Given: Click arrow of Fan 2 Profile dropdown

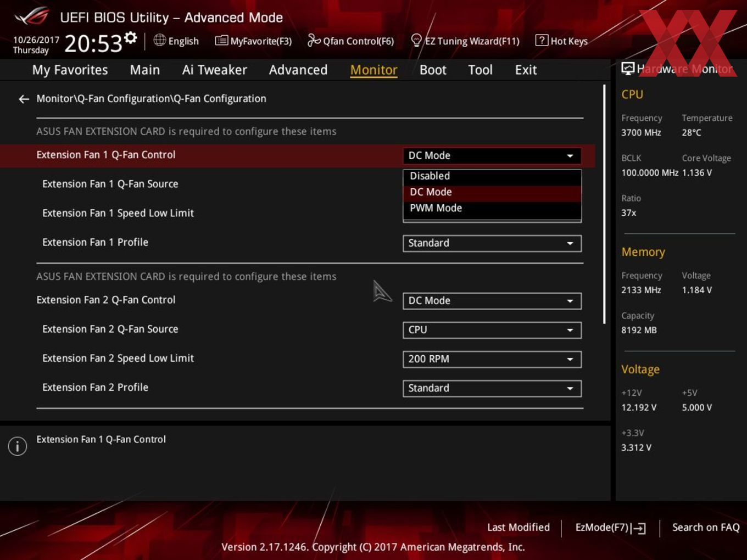Looking at the screenshot, I should point(570,389).
